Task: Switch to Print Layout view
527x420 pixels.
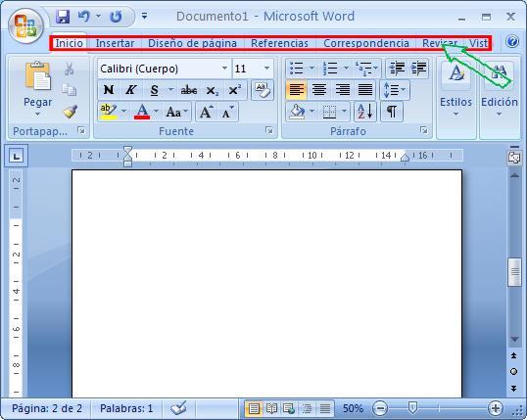Action: pos(254,408)
